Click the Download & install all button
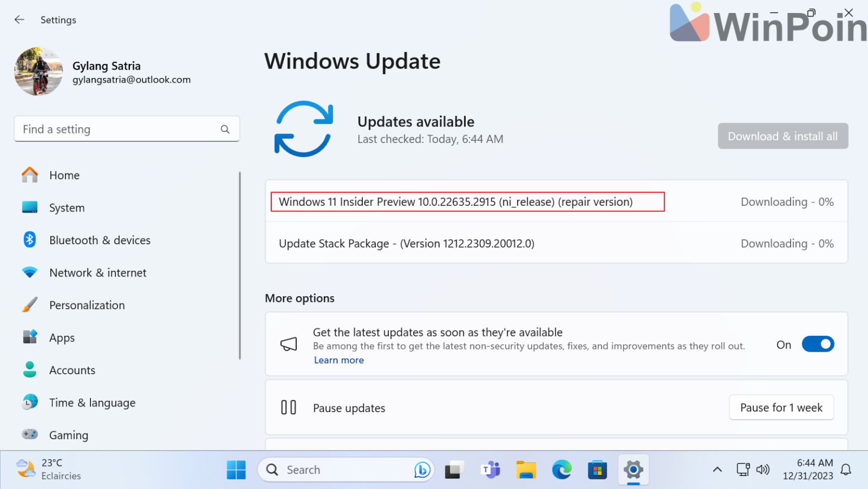Viewport: 868px width, 489px height. click(783, 136)
